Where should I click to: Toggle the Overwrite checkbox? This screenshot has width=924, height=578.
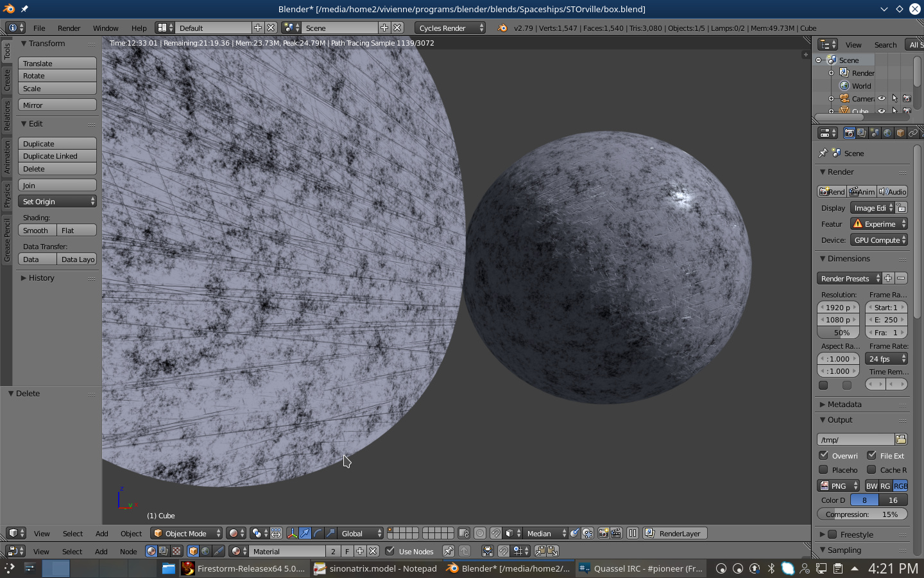(823, 455)
